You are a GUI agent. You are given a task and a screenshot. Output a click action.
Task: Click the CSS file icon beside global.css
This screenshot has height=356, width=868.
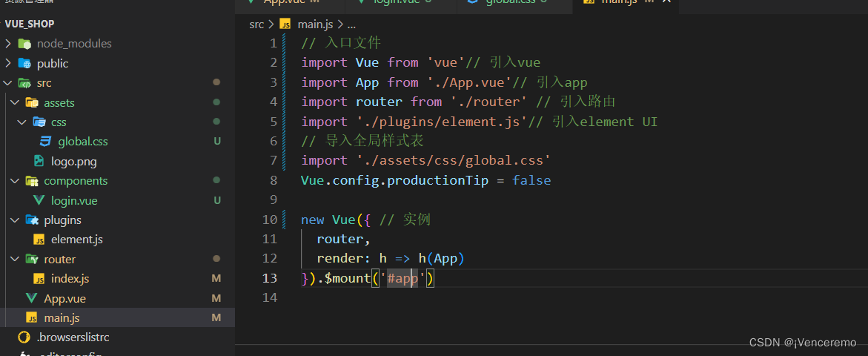tap(45, 142)
